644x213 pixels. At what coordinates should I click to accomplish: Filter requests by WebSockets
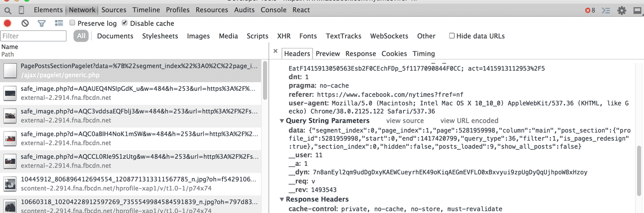click(x=389, y=36)
